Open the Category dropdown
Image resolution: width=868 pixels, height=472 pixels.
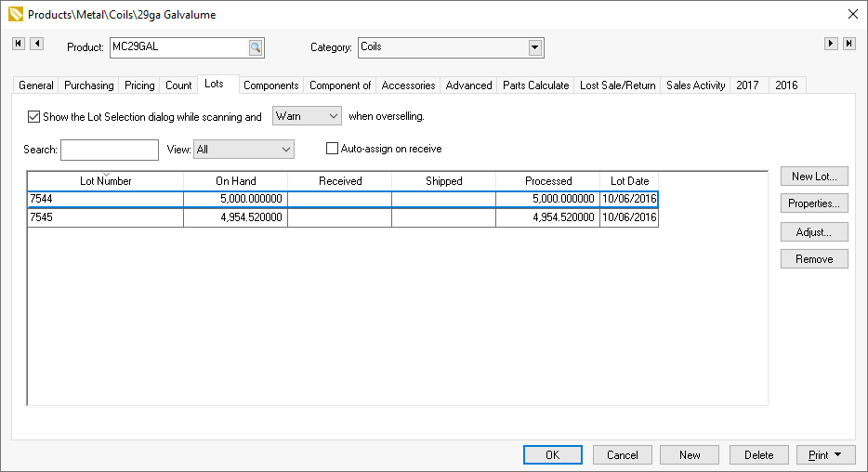534,47
